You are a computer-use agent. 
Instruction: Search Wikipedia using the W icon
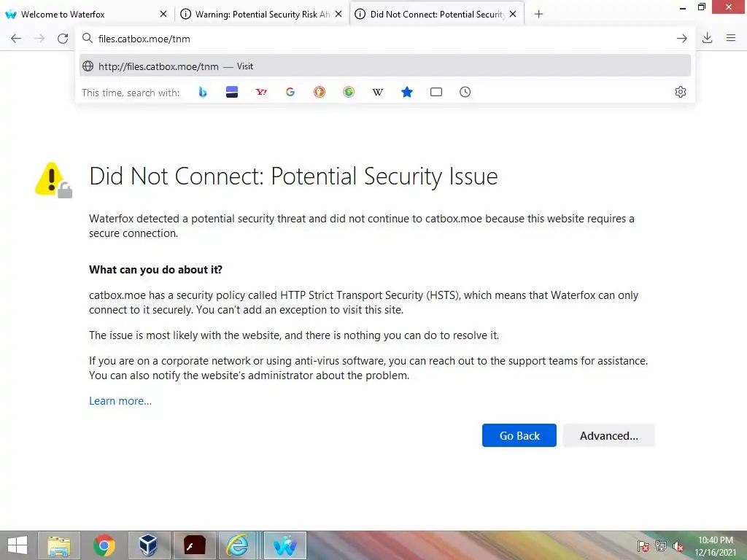click(x=378, y=92)
